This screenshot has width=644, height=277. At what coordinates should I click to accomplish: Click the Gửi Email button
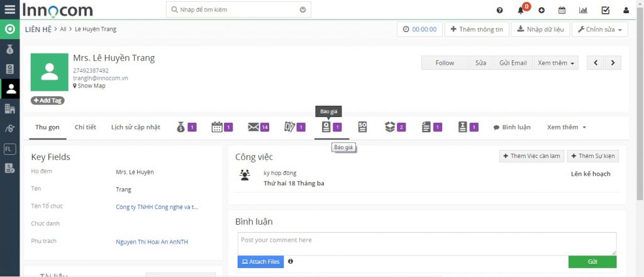(x=513, y=63)
